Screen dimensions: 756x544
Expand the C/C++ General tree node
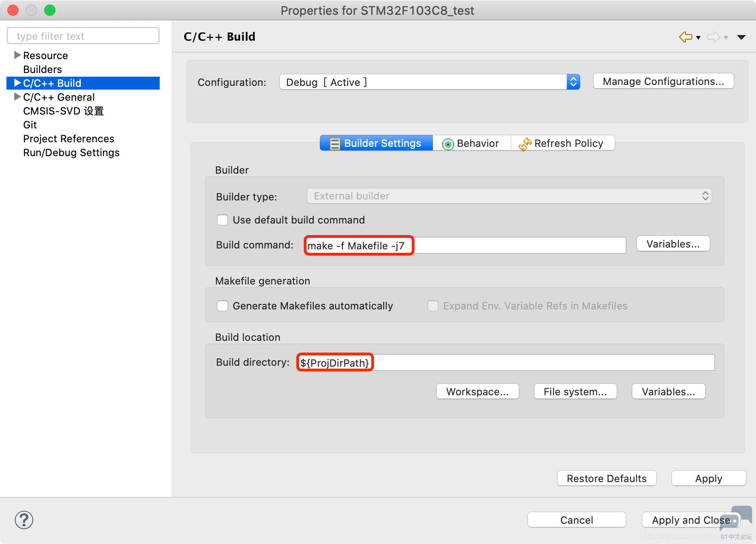coord(18,97)
